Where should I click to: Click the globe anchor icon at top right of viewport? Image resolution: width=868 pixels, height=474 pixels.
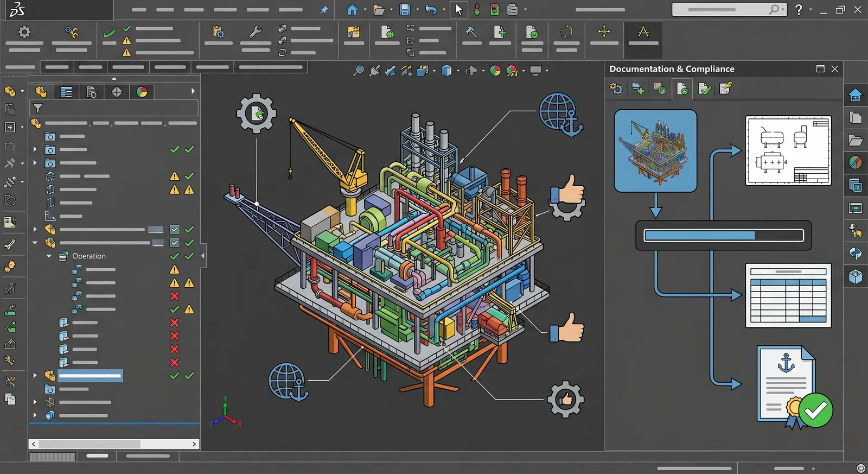click(561, 115)
